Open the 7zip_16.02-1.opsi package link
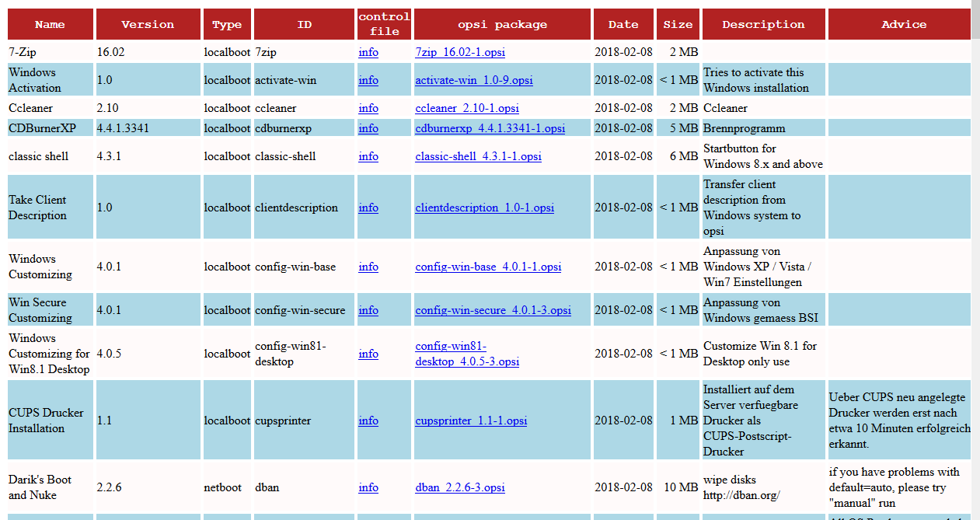980x520 pixels. pyautogui.click(x=460, y=52)
